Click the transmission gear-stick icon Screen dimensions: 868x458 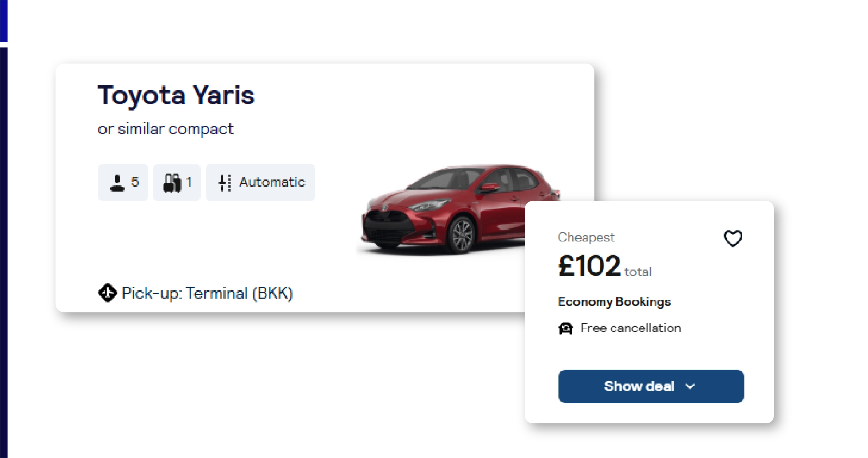click(224, 183)
